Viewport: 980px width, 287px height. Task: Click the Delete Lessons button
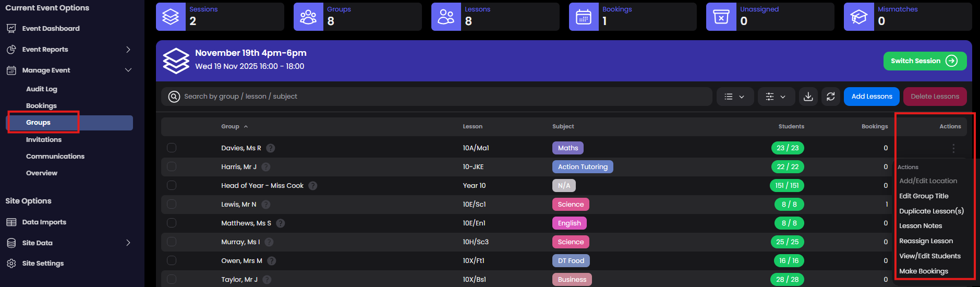click(935, 97)
